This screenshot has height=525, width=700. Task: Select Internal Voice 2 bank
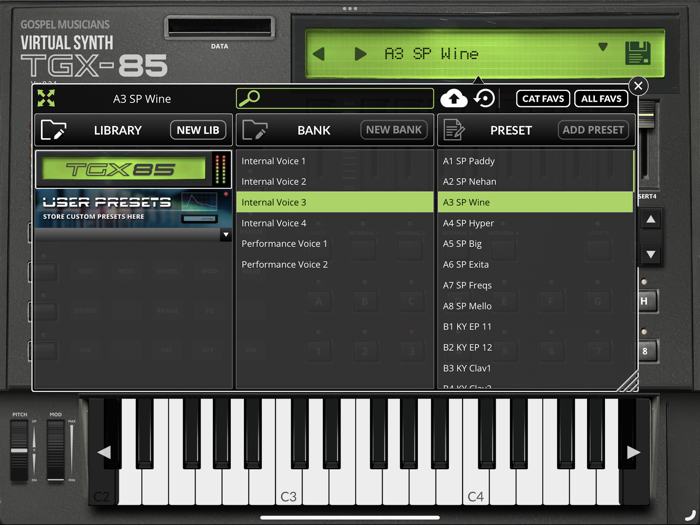coord(335,182)
